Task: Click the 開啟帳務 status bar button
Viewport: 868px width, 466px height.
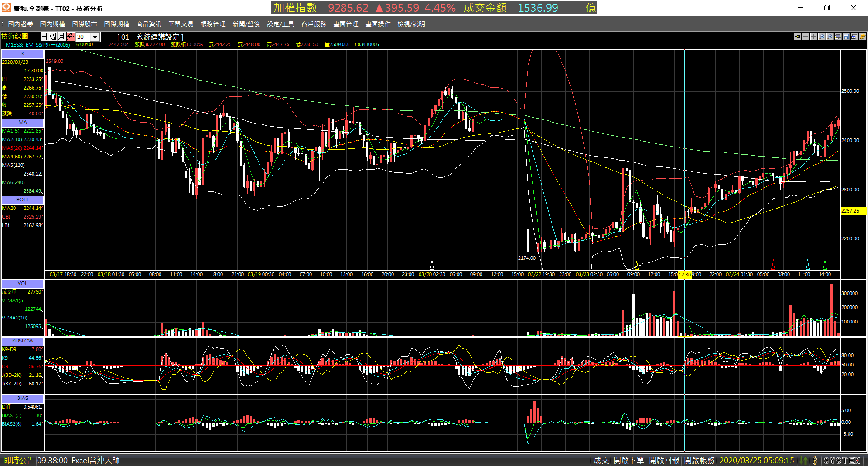Action: coord(699,461)
